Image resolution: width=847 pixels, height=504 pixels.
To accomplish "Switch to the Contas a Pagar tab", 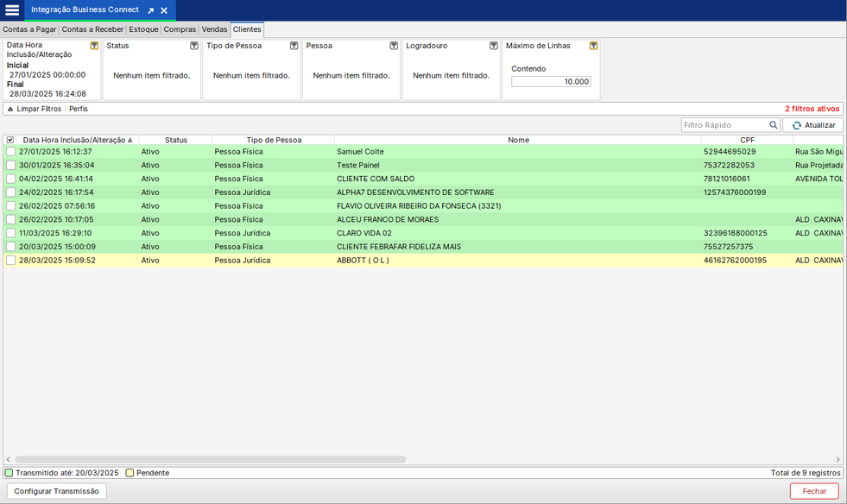I will tap(29, 29).
